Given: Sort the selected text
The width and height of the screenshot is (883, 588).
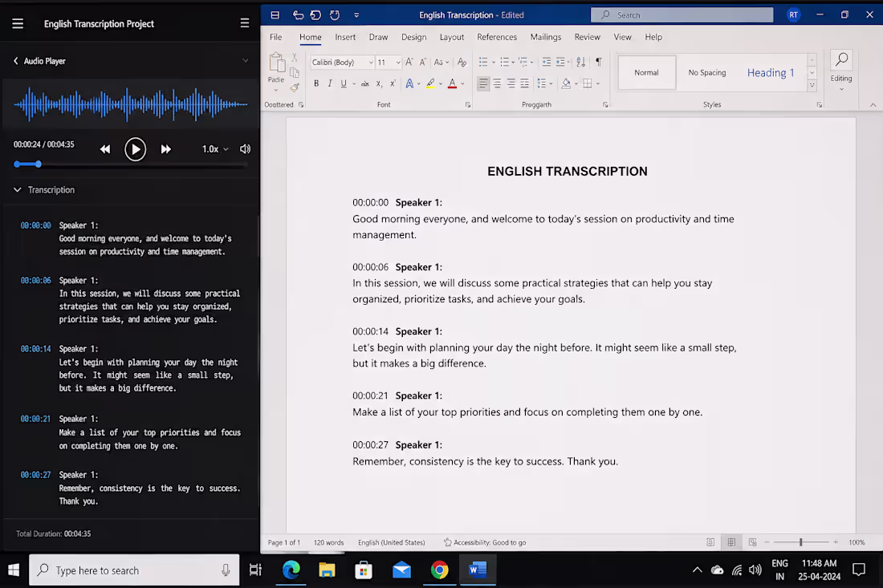Looking at the screenshot, I should click(580, 63).
